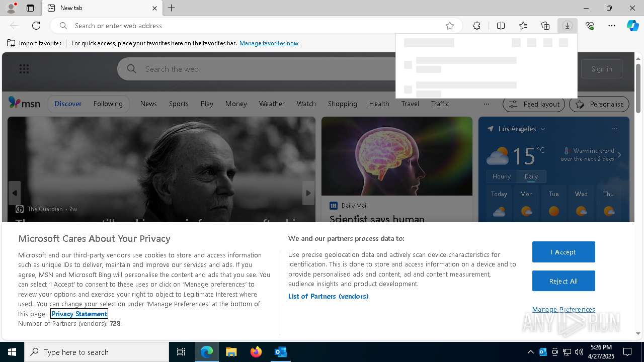The height and width of the screenshot is (362, 644).
Task: Open the MSN app launcher grid
Action: [24, 69]
